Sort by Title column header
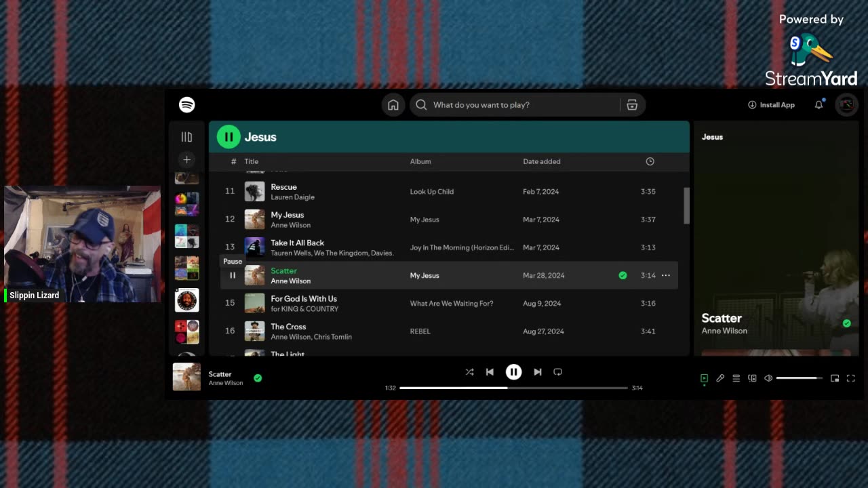Image resolution: width=868 pixels, height=488 pixels. [x=251, y=161]
